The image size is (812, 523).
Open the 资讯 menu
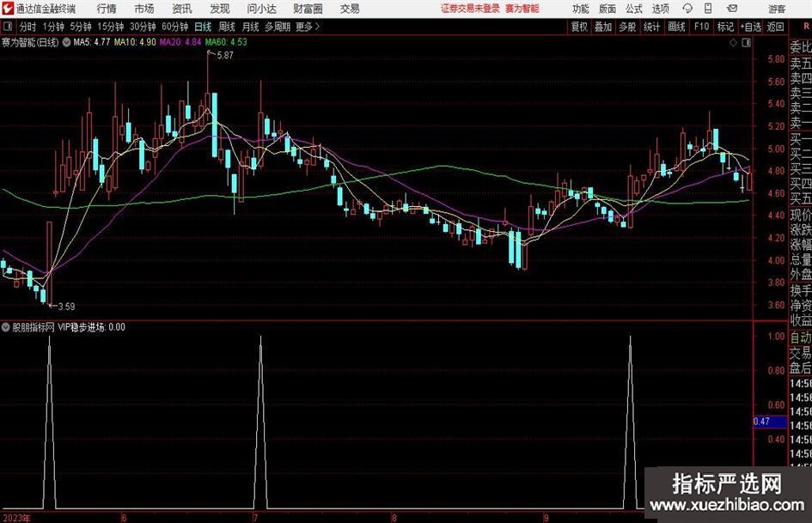[182, 9]
